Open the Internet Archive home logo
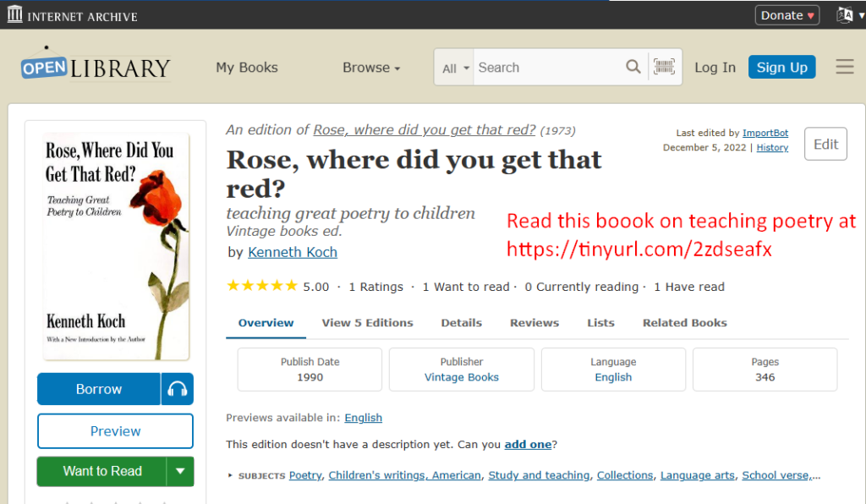Screen dimensions: 866x504 coord(72,15)
